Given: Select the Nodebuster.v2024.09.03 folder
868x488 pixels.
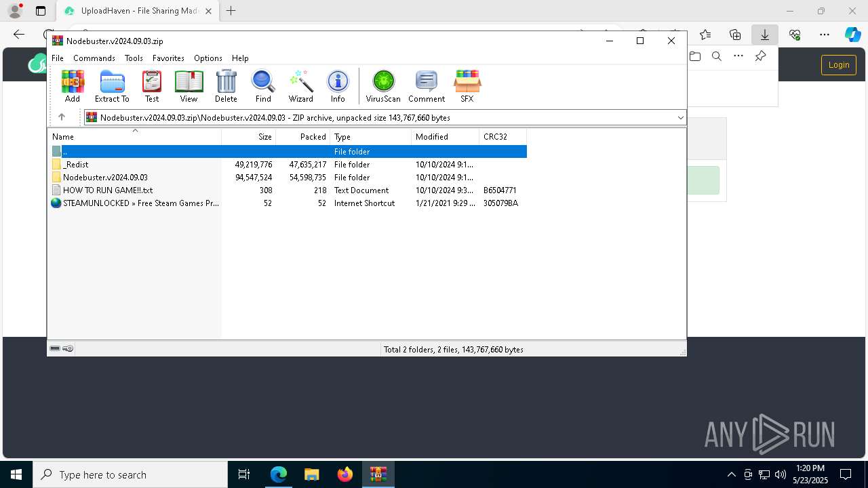Looking at the screenshot, I should tap(288, 178).
